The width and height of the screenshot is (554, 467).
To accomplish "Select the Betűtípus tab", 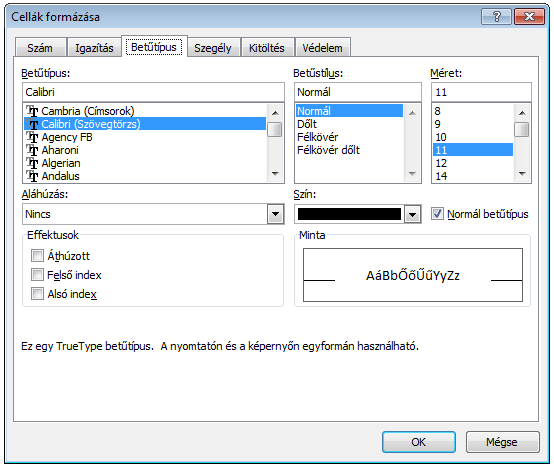I will click(154, 47).
